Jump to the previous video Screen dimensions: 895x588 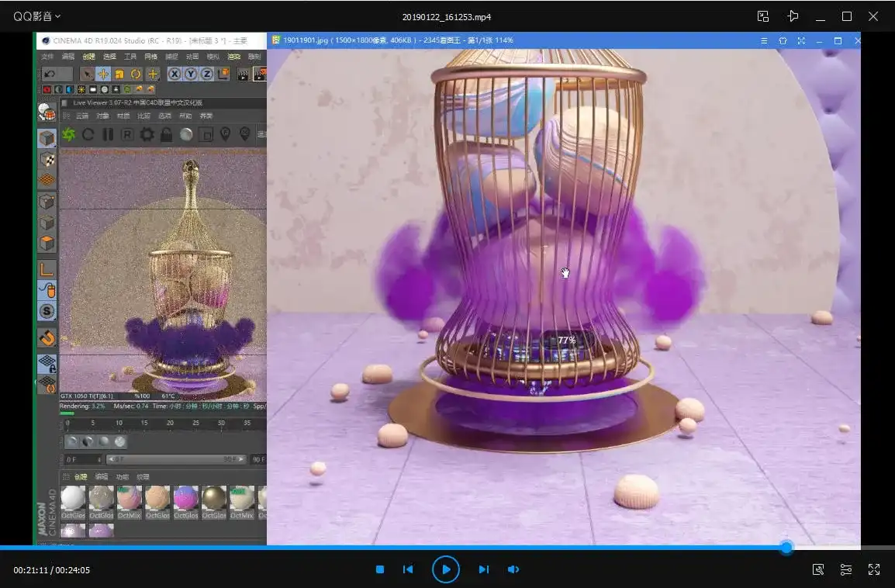[x=408, y=569]
